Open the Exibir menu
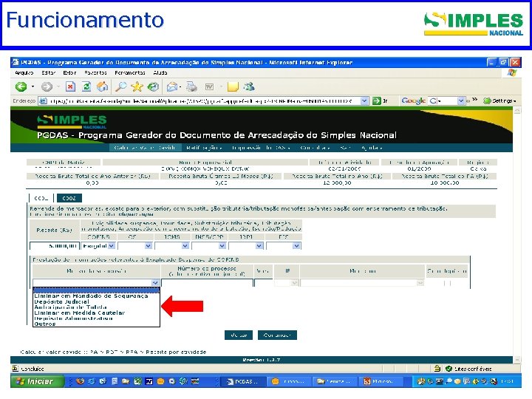532x399 pixels. click(x=69, y=72)
